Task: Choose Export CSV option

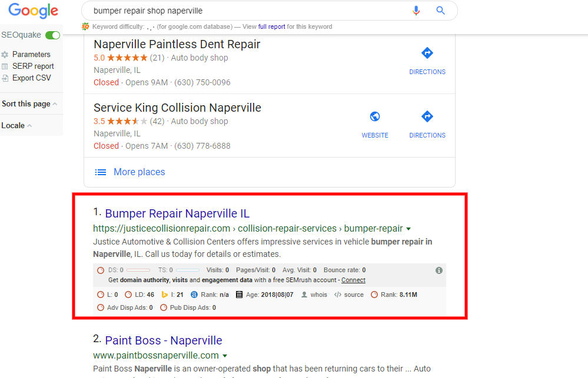Action: [x=32, y=78]
